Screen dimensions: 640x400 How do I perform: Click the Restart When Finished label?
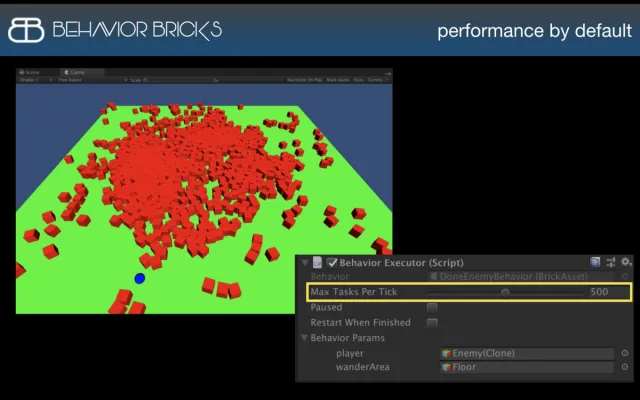coord(360,322)
